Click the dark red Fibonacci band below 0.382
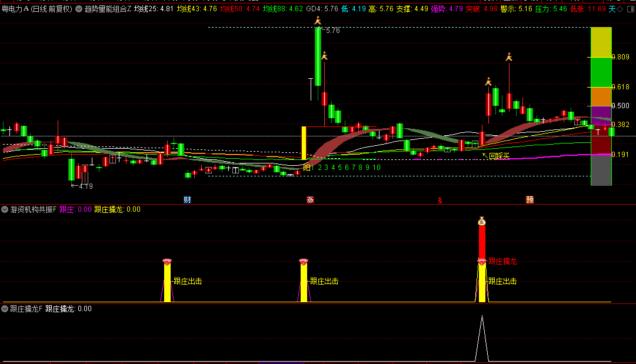 [601, 139]
